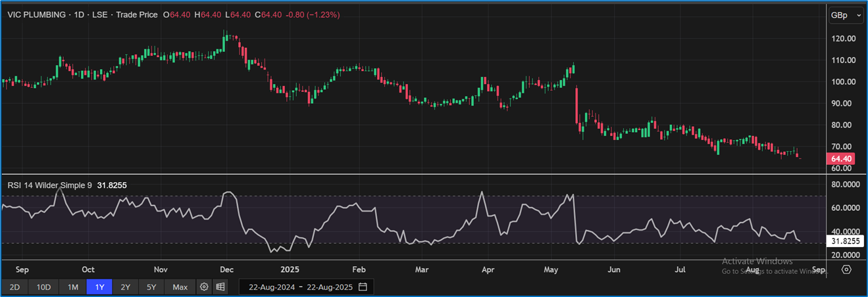Select the 10D time range

pos(43,287)
